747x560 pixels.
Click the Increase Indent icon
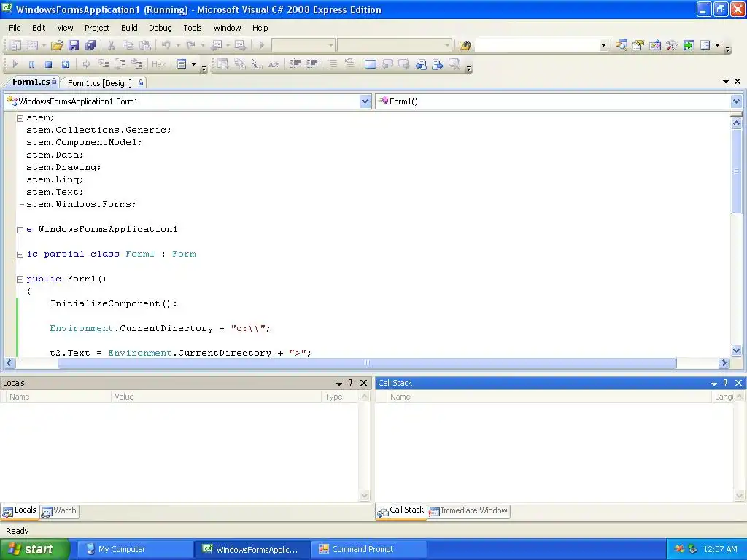click(312, 64)
